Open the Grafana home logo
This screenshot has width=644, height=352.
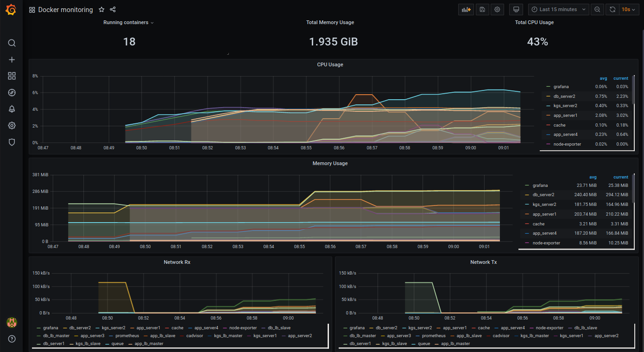[x=12, y=10]
